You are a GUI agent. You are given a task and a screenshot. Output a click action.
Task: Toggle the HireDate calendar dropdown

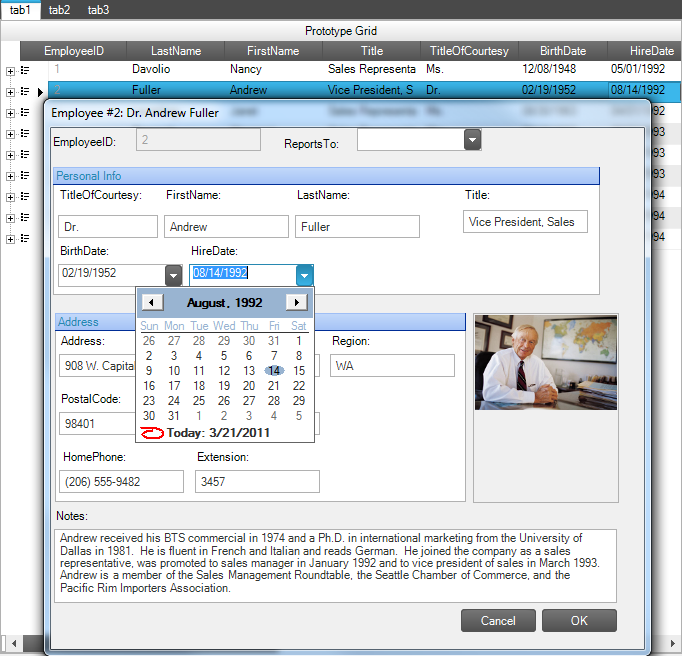304,275
